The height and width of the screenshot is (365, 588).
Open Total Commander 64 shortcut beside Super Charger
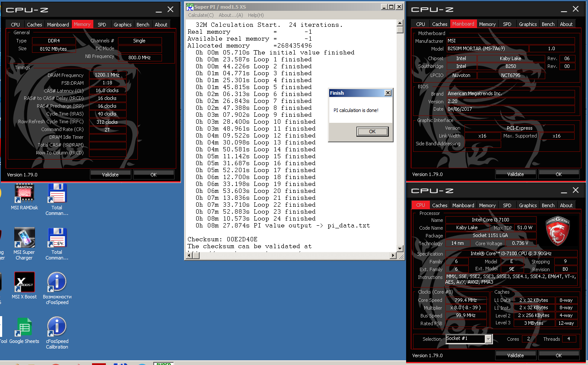click(x=57, y=244)
